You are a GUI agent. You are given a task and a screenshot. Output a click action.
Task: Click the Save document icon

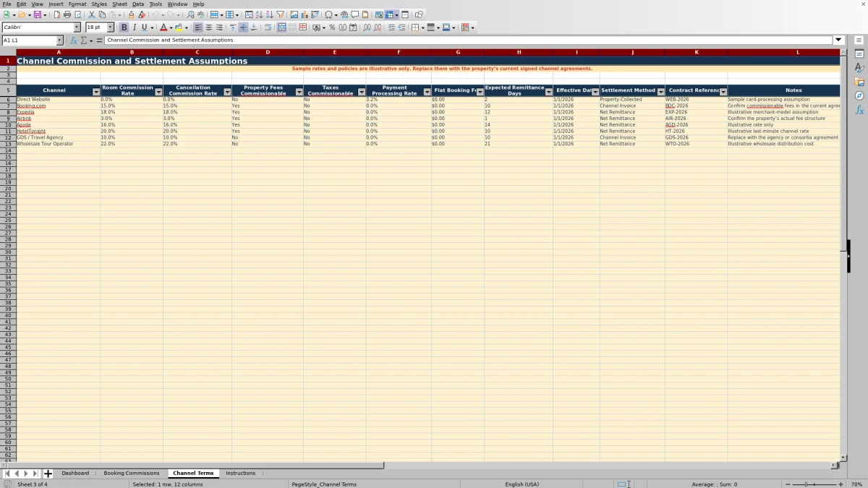coord(37,14)
